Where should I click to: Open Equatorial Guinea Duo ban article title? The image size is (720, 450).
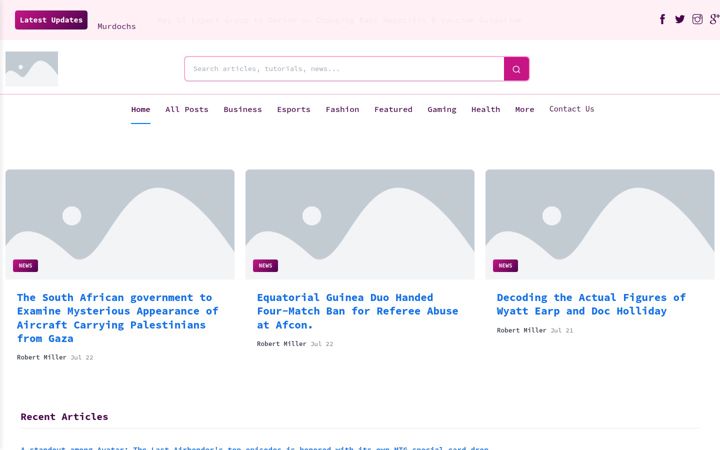[357, 311]
